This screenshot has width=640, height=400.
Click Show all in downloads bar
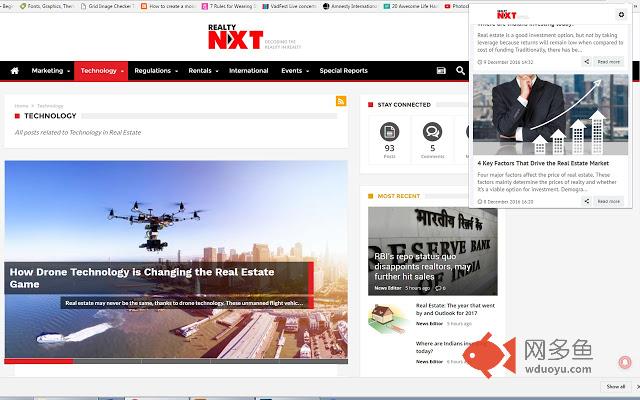pos(616,386)
